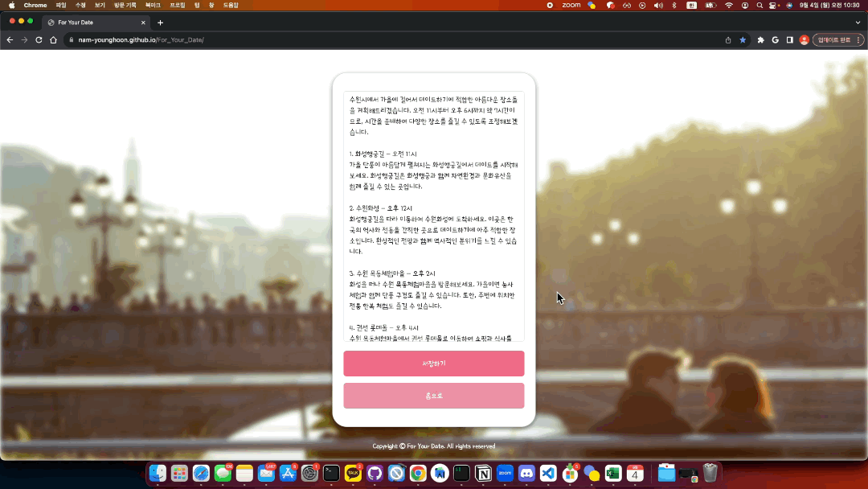This screenshot has height=489, width=868.
Task: Click the date and time clock
Action: pyautogui.click(x=829, y=5)
